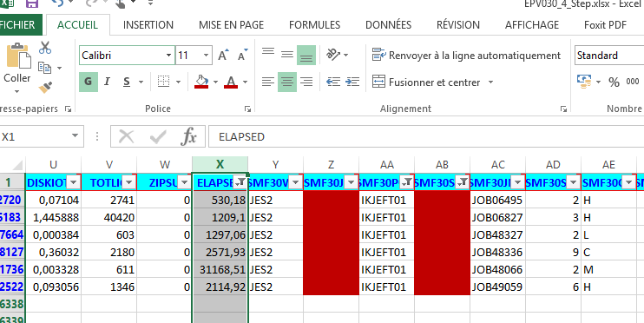Switch to MISE EN PAGE tab

[x=231, y=25]
